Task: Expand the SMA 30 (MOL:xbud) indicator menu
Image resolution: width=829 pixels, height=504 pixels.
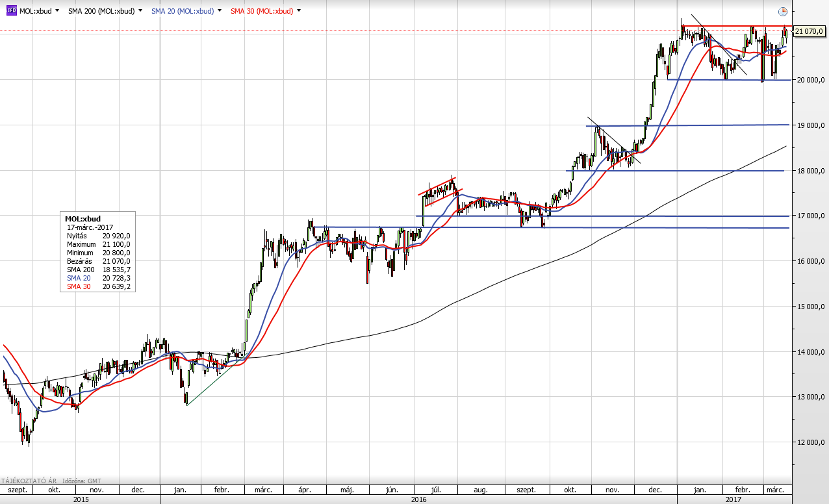Action: (299, 11)
